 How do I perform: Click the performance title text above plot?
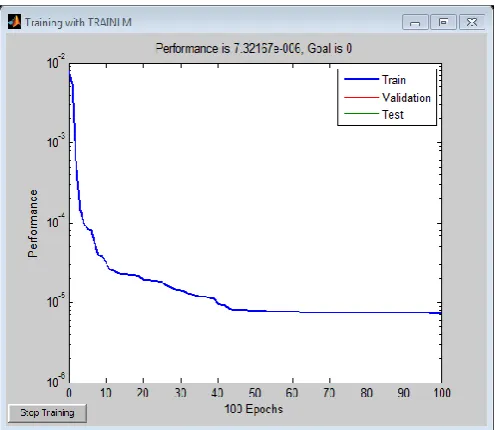tap(254, 49)
